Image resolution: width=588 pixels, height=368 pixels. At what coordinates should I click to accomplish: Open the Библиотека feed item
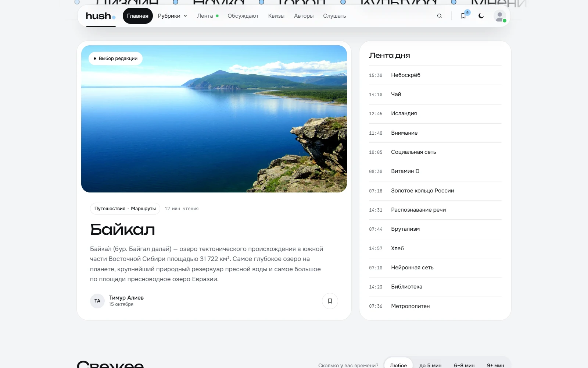(x=435, y=287)
